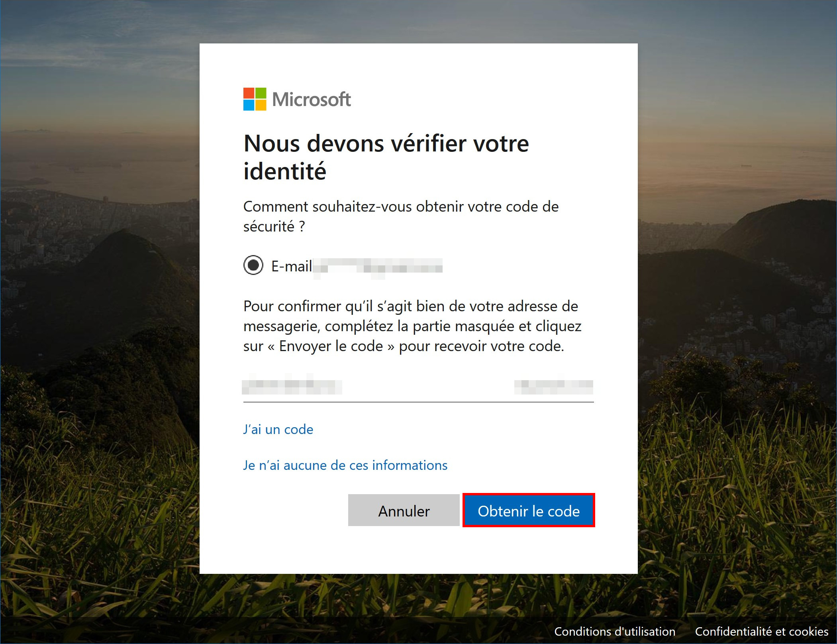Open "Je n'ai aucune de ces informations" link

tap(345, 465)
